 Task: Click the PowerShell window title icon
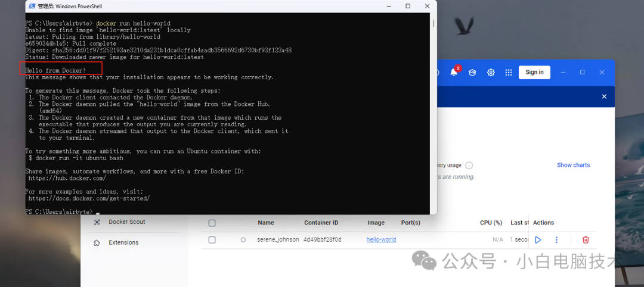[32, 6]
